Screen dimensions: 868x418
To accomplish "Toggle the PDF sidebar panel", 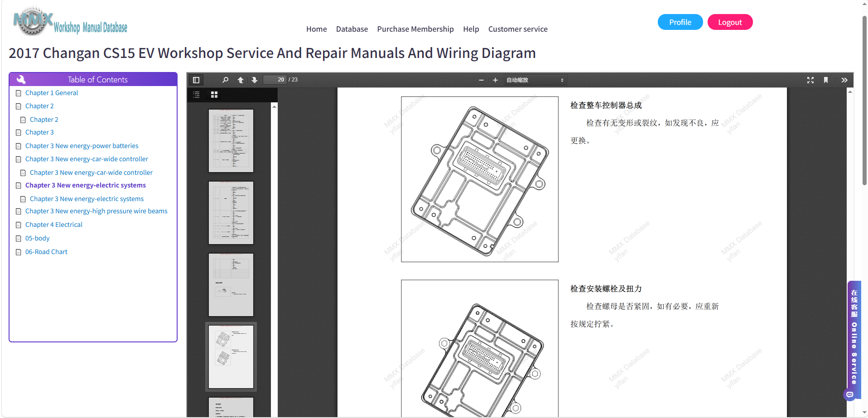I will [196, 80].
